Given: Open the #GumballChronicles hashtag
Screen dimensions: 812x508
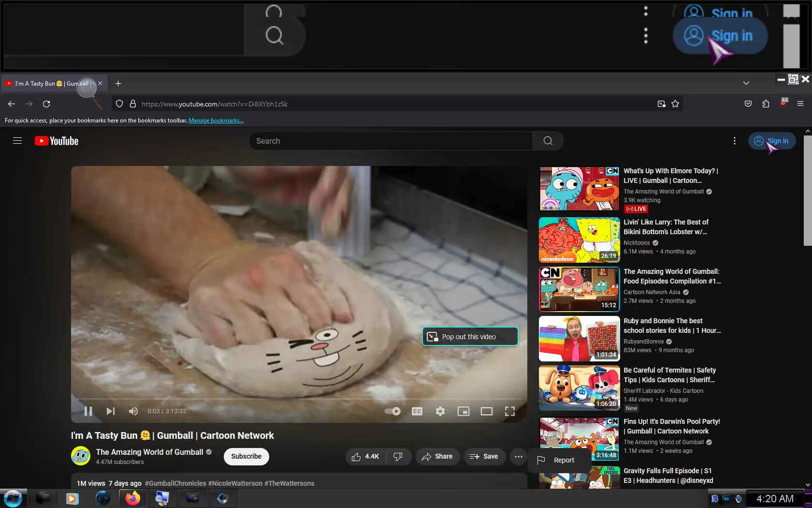Looking at the screenshot, I should [x=175, y=483].
